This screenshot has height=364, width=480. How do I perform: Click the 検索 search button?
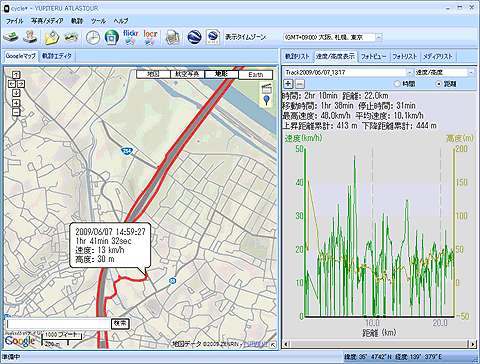coord(120,323)
